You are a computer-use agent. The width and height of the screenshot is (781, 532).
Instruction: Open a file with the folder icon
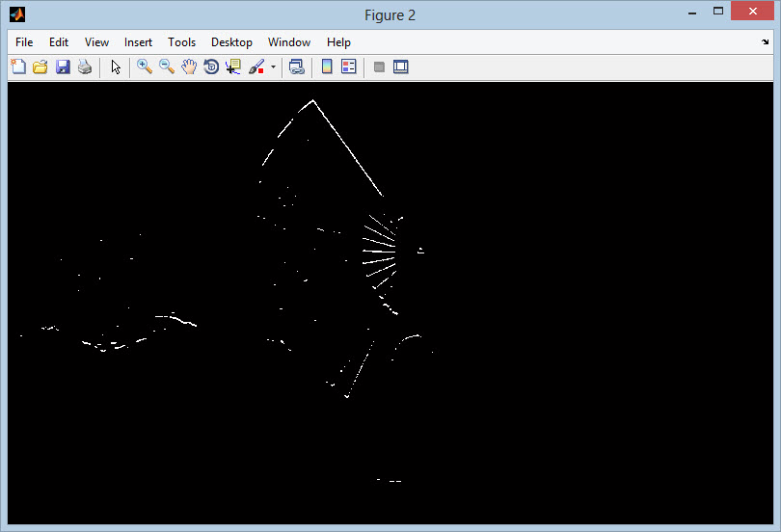pos(40,66)
